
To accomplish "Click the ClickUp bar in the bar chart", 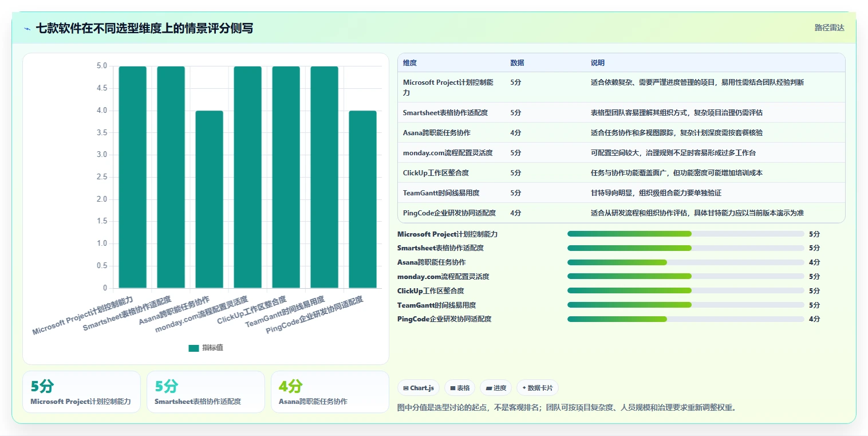I will tap(286, 177).
